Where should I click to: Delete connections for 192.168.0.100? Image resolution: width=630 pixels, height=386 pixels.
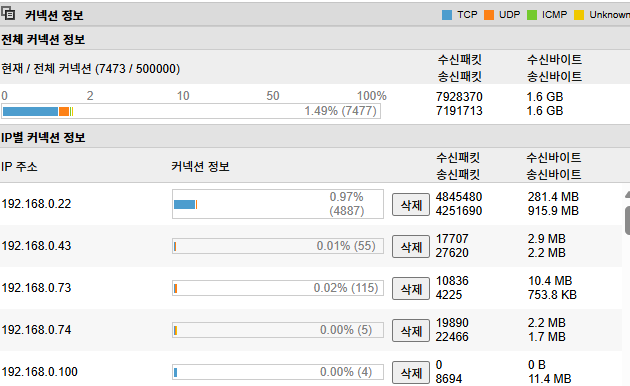(x=411, y=372)
